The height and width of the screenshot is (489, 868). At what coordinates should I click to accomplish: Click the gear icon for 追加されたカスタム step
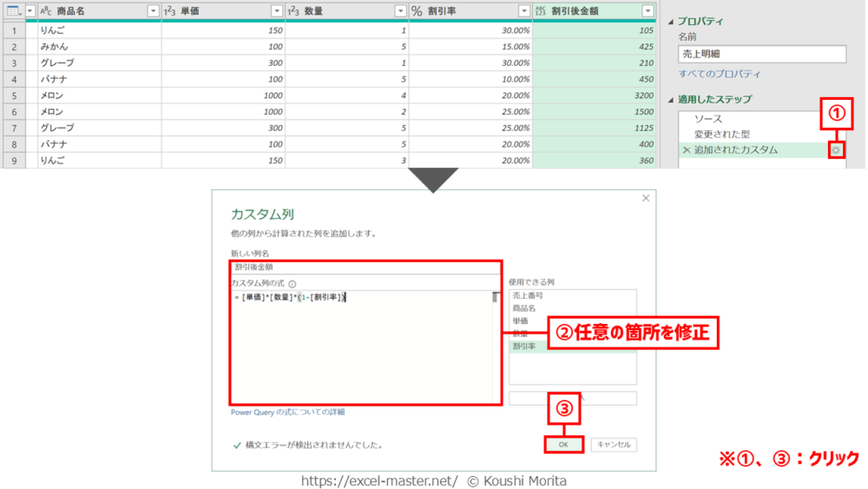836,150
